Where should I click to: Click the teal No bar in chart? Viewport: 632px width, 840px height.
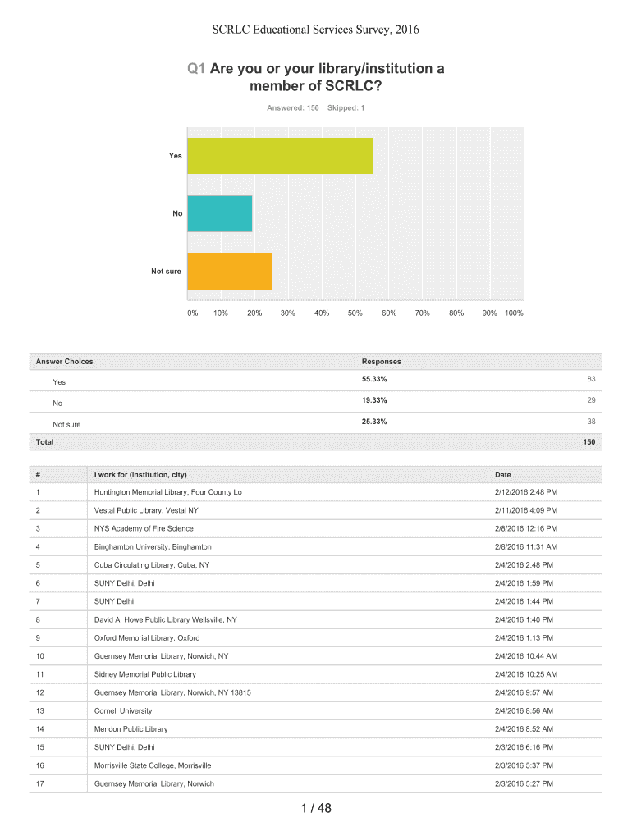(220, 214)
